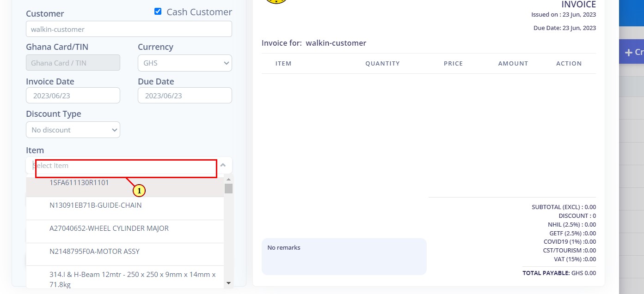
Task: Click the CST/TOURISM line
Action: point(570,251)
